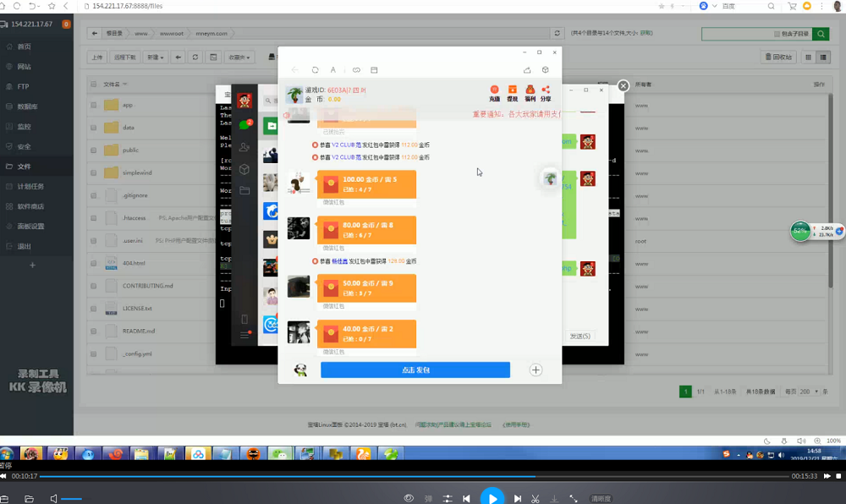Click the 充值 recharge icon

click(494, 90)
